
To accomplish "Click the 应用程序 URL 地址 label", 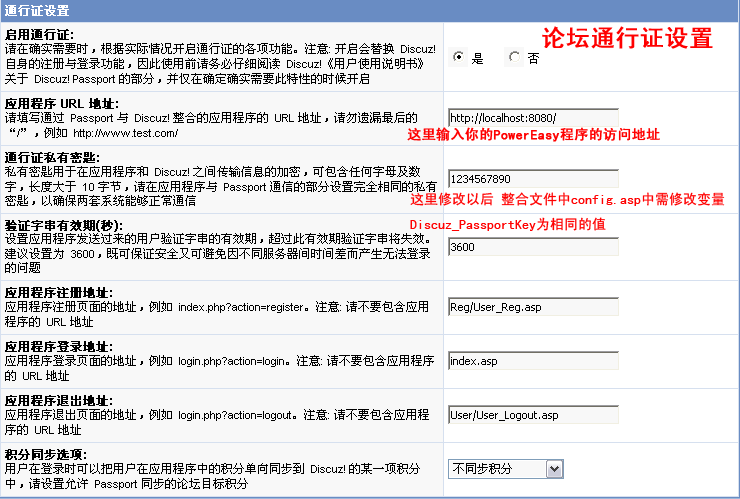I will 61,103.
